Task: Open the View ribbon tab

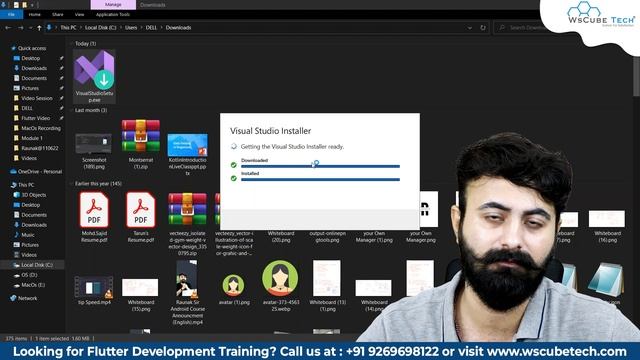Action: [x=79, y=15]
